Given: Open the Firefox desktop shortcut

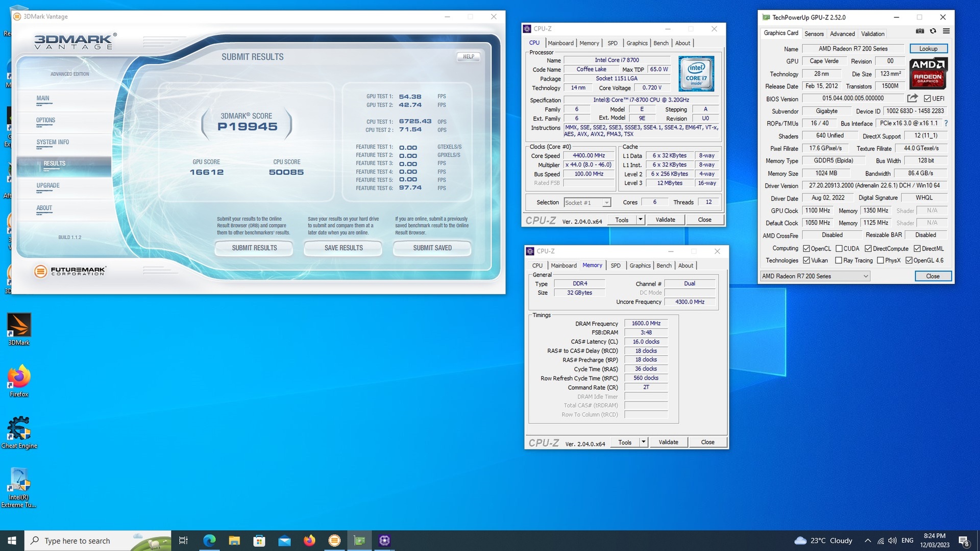Looking at the screenshot, I should click(x=19, y=381).
